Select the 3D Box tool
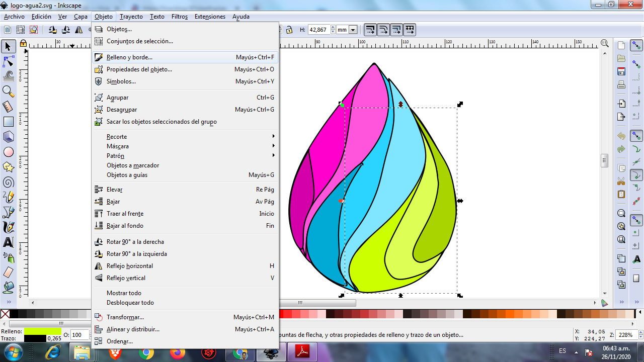This screenshot has height=362, width=644. click(x=8, y=136)
